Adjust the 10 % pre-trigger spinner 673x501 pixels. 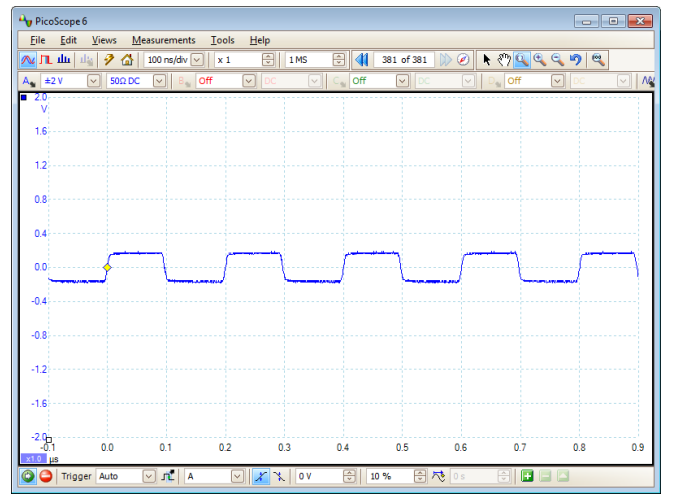[x=420, y=476]
